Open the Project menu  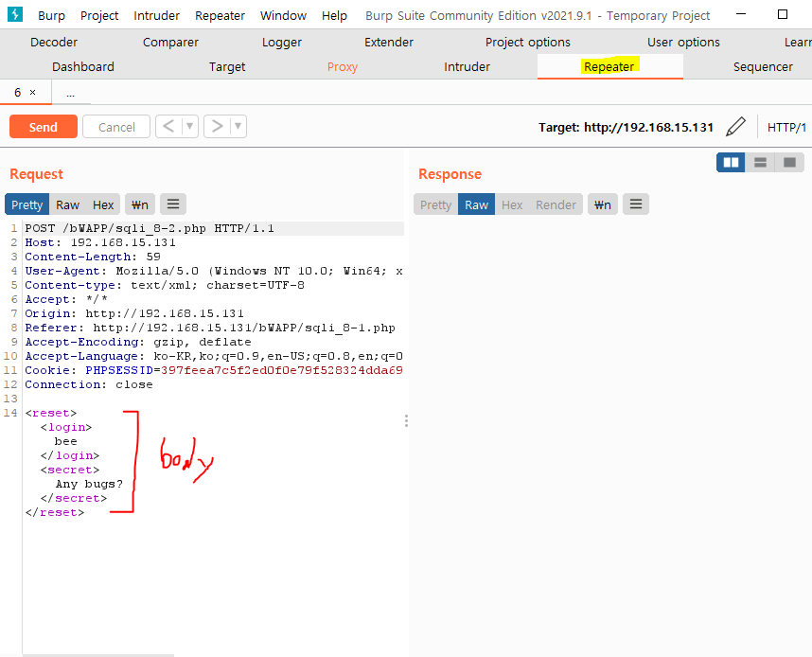click(x=99, y=15)
